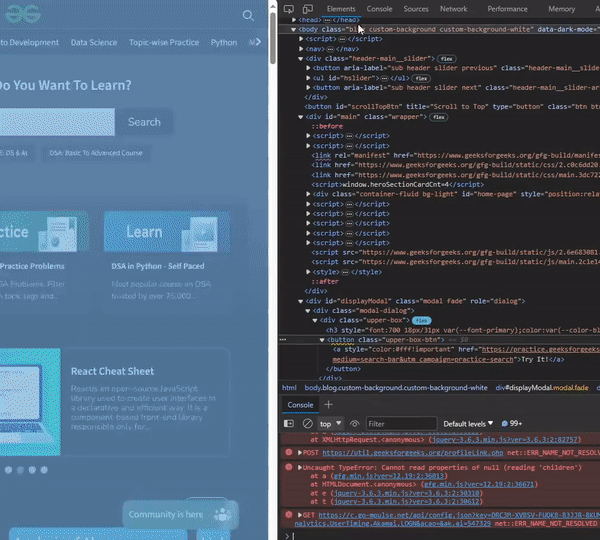The height and width of the screenshot is (540, 600).
Task: Expand the nav element node
Action: (x=301, y=49)
